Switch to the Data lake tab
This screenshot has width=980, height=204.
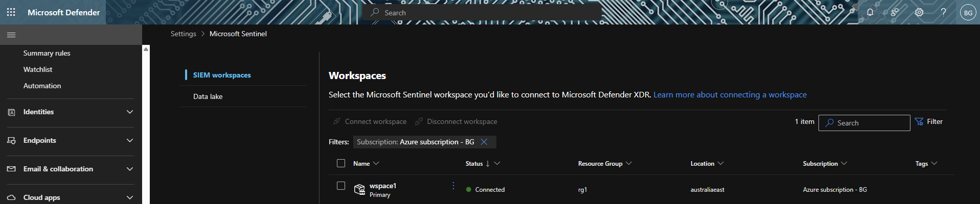[x=208, y=96]
